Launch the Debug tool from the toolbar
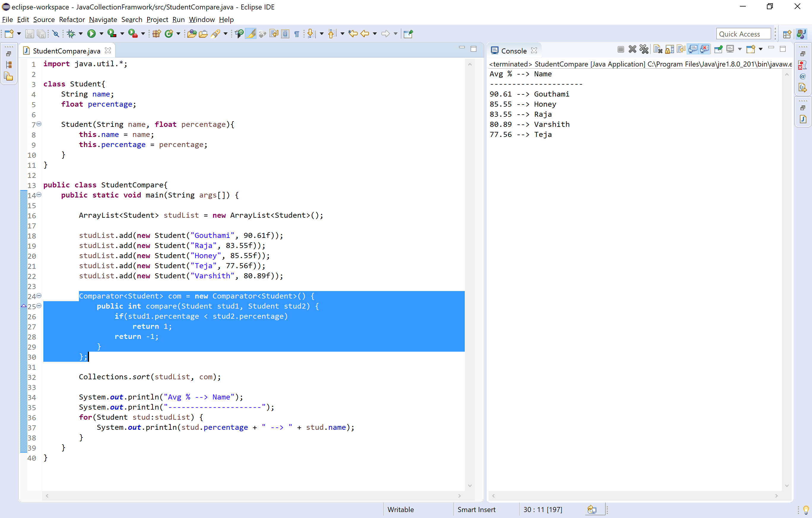The width and height of the screenshot is (812, 518). 72,34
